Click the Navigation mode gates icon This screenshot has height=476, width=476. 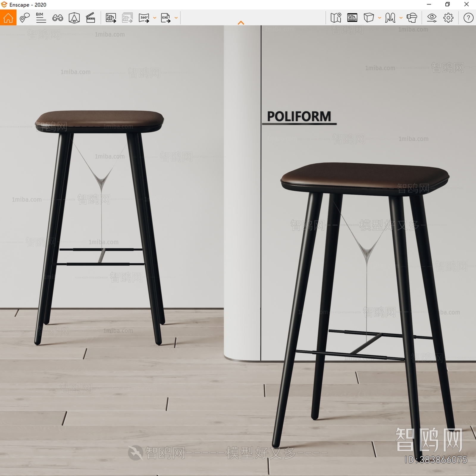pos(390,18)
